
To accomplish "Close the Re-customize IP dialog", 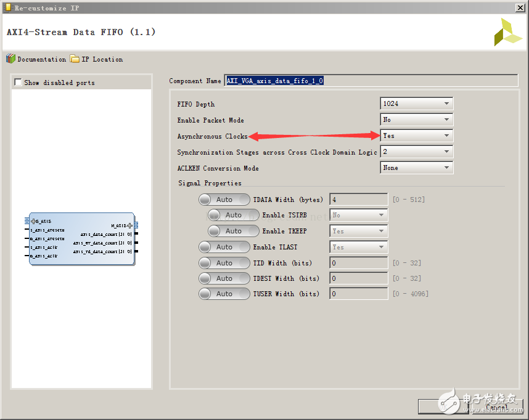I will click(519, 8).
